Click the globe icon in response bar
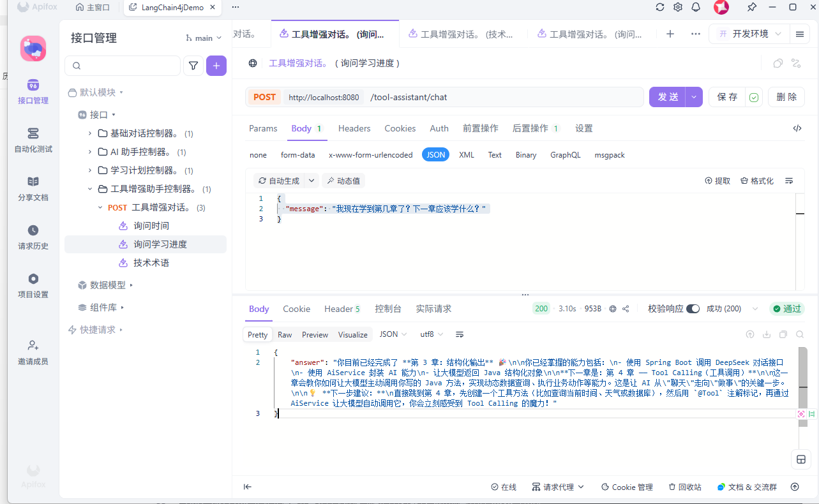Viewport: 819px width, 504px height. point(613,309)
